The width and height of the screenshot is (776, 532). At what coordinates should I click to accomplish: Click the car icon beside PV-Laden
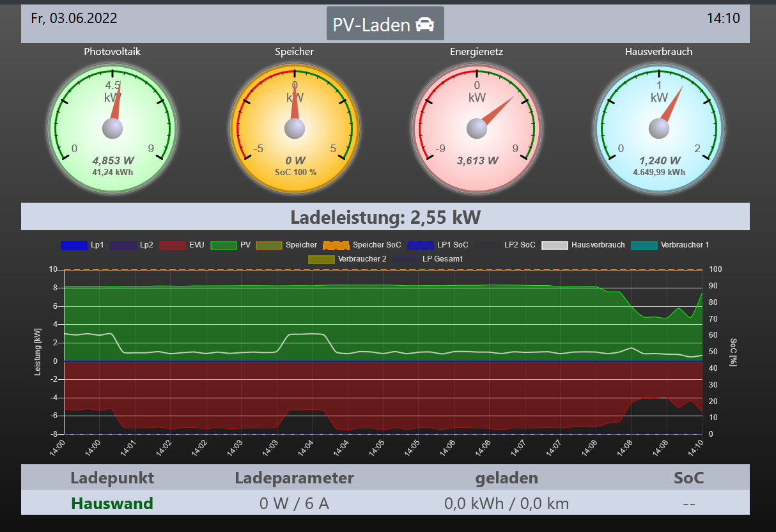tap(425, 25)
